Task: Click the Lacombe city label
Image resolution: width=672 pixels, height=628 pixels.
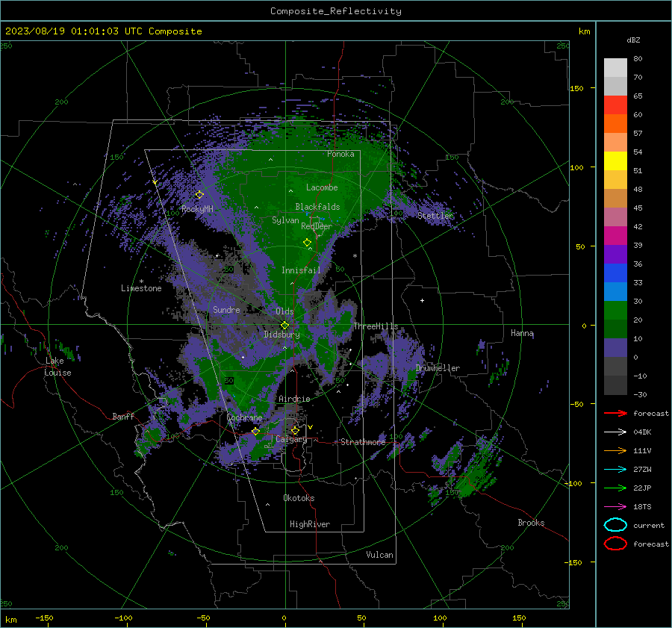Action: 322,187
